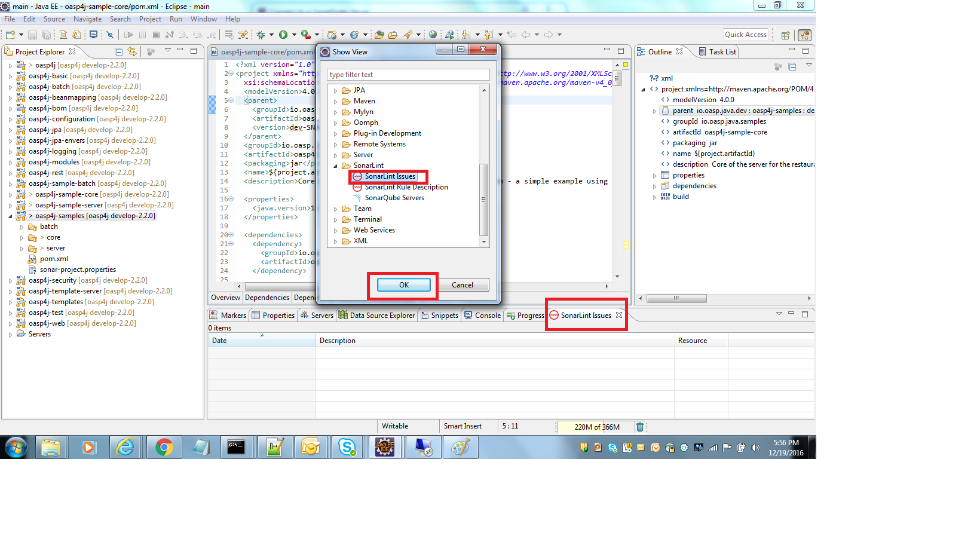
Task: Expand oasp4j-security project in Project Explorer
Action: [x=10, y=281]
